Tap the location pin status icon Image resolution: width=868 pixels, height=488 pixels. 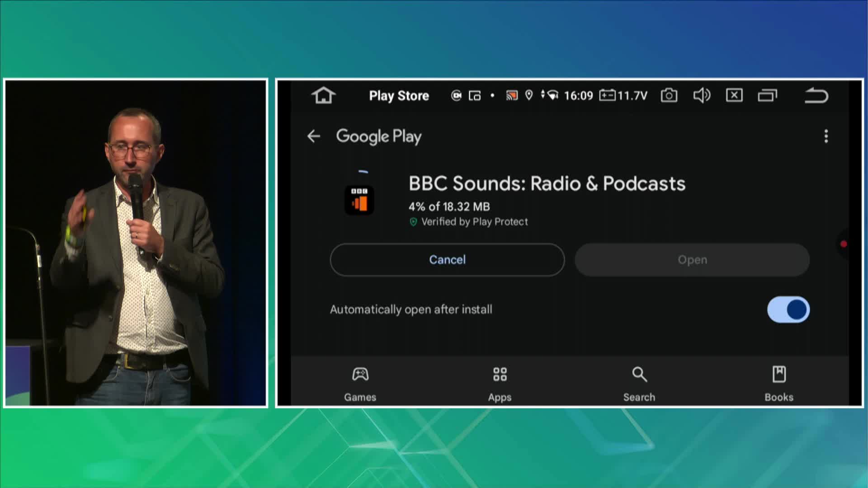528,95
